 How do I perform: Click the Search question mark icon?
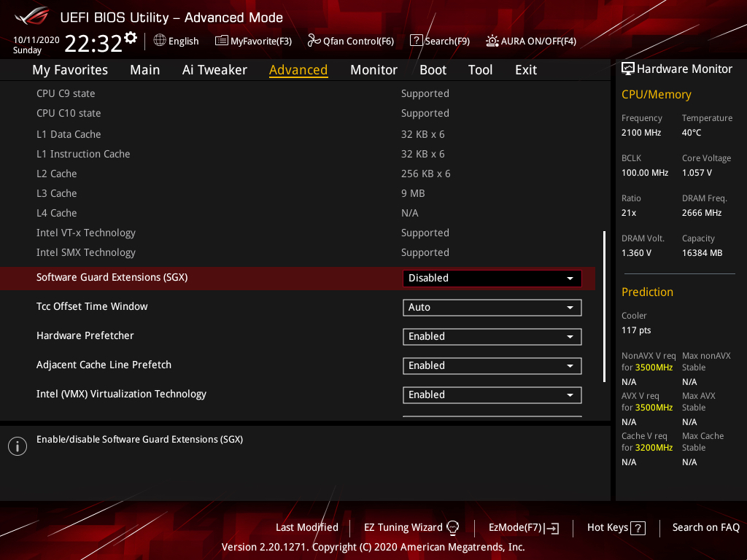(x=416, y=41)
